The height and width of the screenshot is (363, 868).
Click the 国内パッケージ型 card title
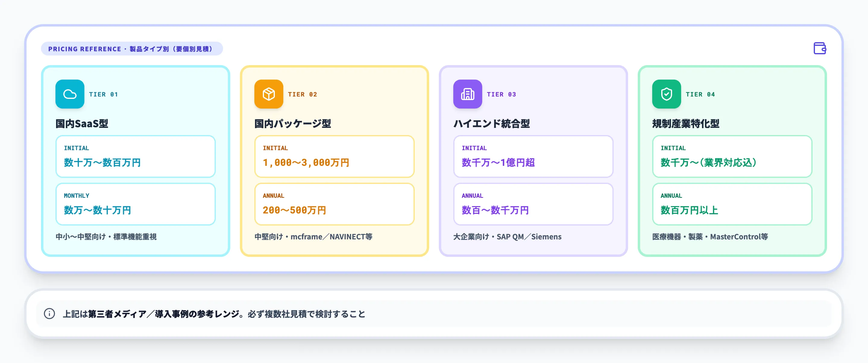click(x=293, y=124)
